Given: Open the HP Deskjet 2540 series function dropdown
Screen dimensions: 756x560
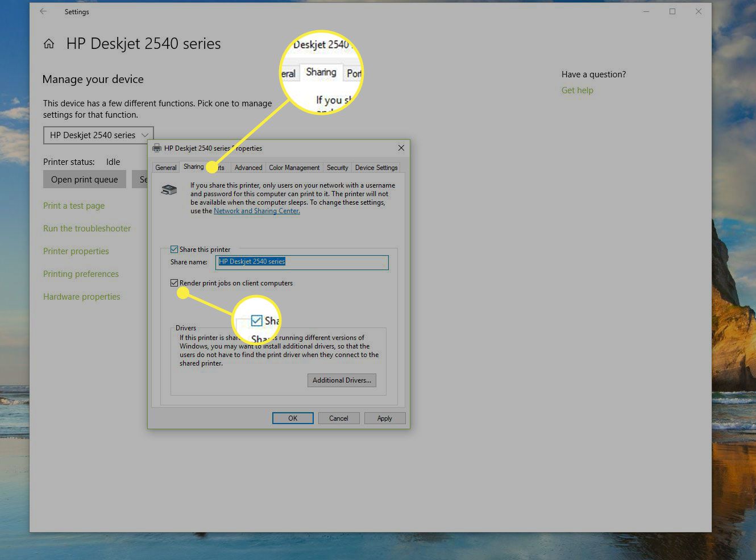Looking at the screenshot, I should pyautogui.click(x=98, y=135).
